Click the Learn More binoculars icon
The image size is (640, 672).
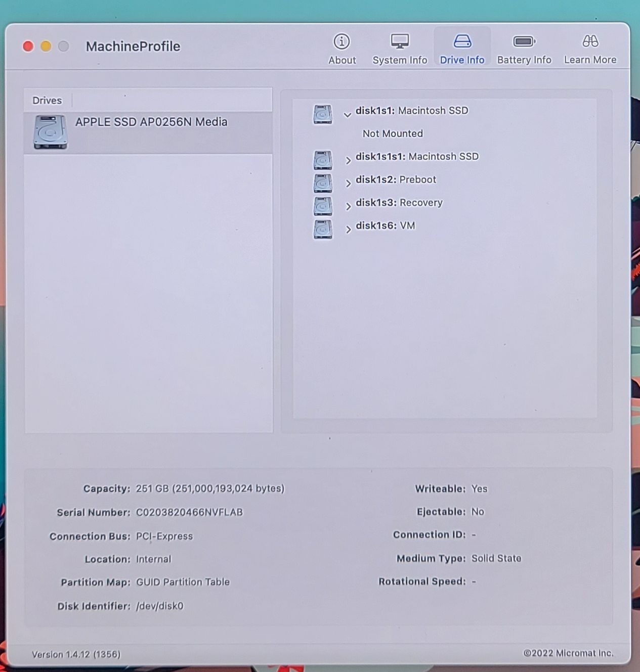pyautogui.click(x=590, y=41)
